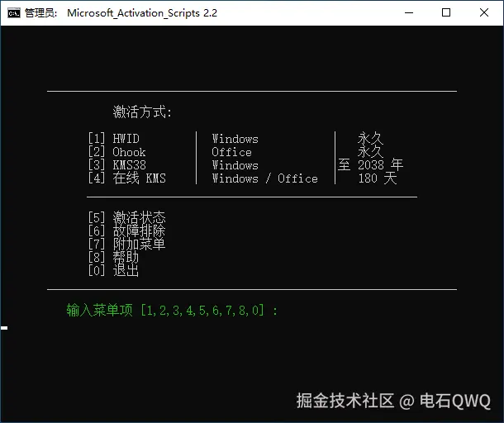Click 'Windows' text in the KMS38 row
This screenshot has height=423, width=504.
tap(235, 165)
